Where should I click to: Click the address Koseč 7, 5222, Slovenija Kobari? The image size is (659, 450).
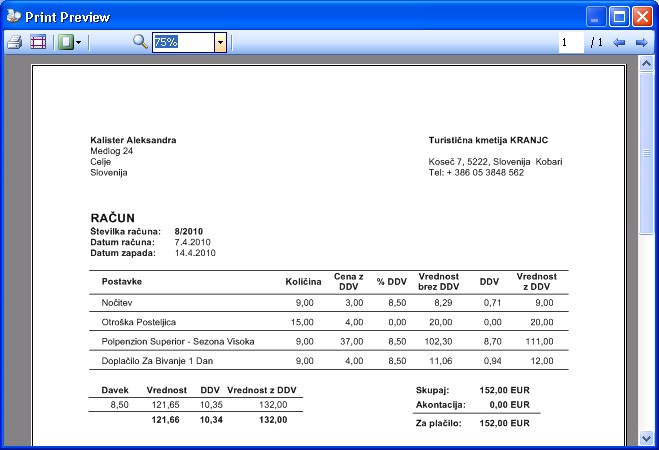click(x=496, y=162)
